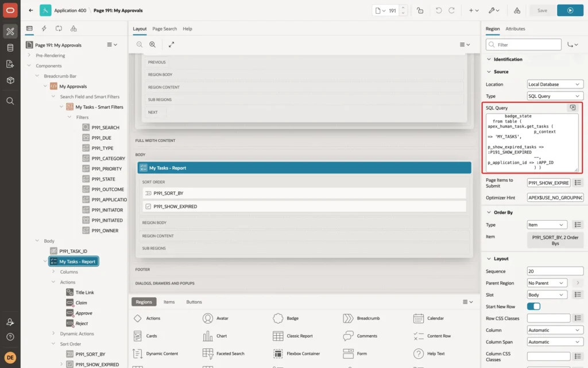588x368 pixels.
Task: Open the Create plus menu
Action: point(474,10)
